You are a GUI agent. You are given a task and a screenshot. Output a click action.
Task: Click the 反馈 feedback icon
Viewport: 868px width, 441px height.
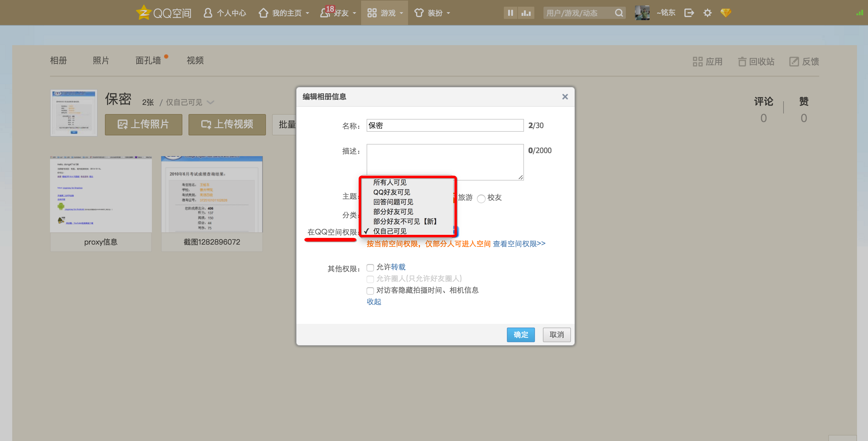pyautogui.click(x=794, y=61)
